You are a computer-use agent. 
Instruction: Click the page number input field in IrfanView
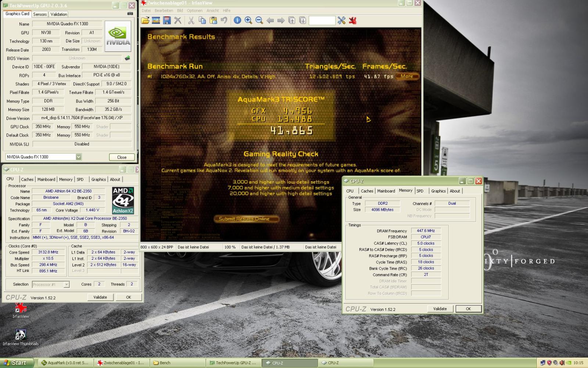point(322,20)
